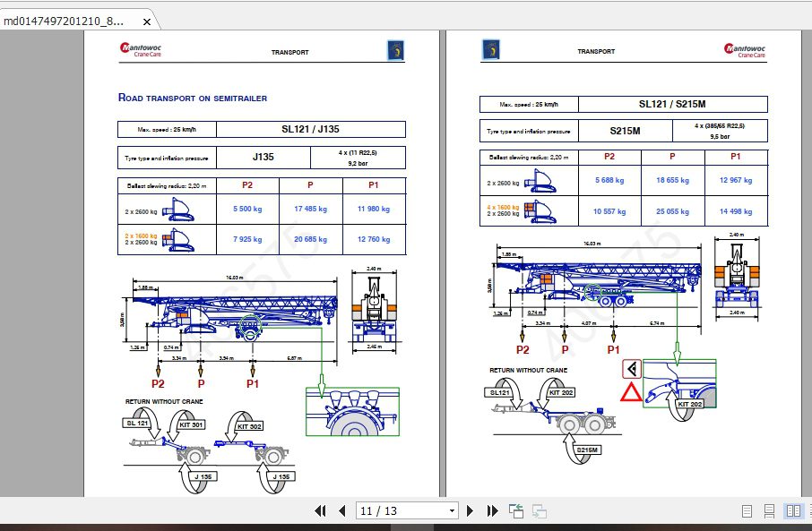Go back to the previous page

pyautogui.click(x=342, y=510)
